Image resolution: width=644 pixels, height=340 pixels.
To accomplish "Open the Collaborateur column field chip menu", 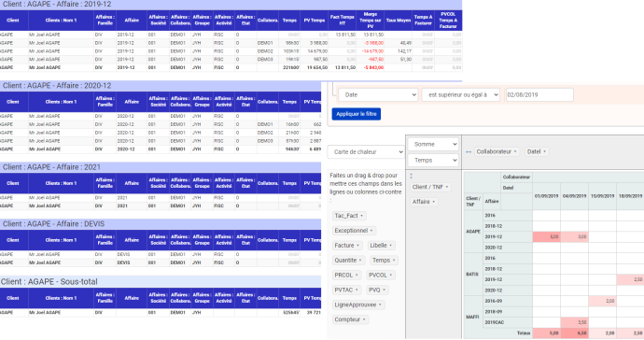I will coord(497,151).
